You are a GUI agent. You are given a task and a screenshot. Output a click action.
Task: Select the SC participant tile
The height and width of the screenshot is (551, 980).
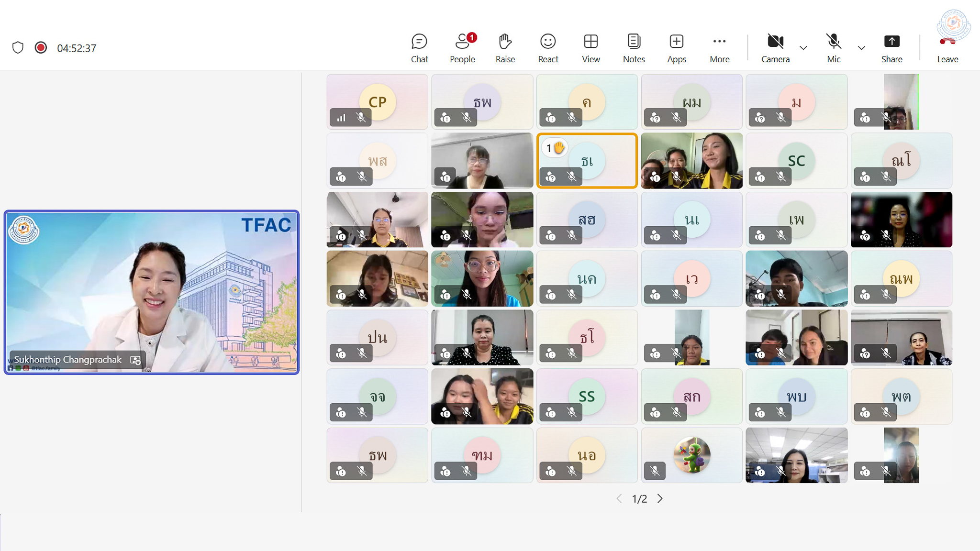point(796,161)
